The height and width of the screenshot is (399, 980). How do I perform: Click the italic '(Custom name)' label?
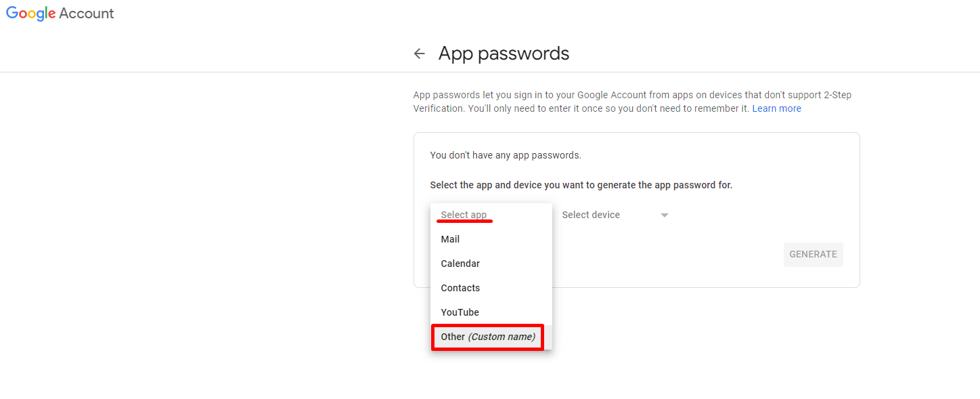(x=502, y=337)
